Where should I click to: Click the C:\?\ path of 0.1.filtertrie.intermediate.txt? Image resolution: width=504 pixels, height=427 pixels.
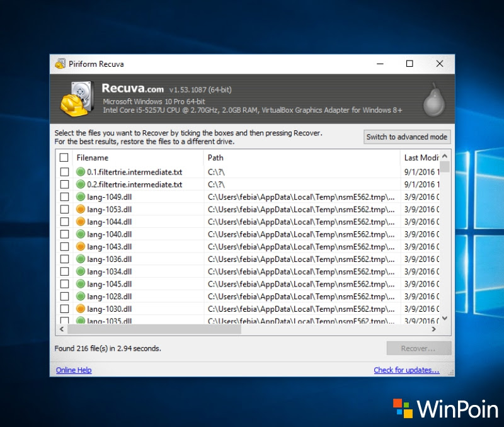216,172
